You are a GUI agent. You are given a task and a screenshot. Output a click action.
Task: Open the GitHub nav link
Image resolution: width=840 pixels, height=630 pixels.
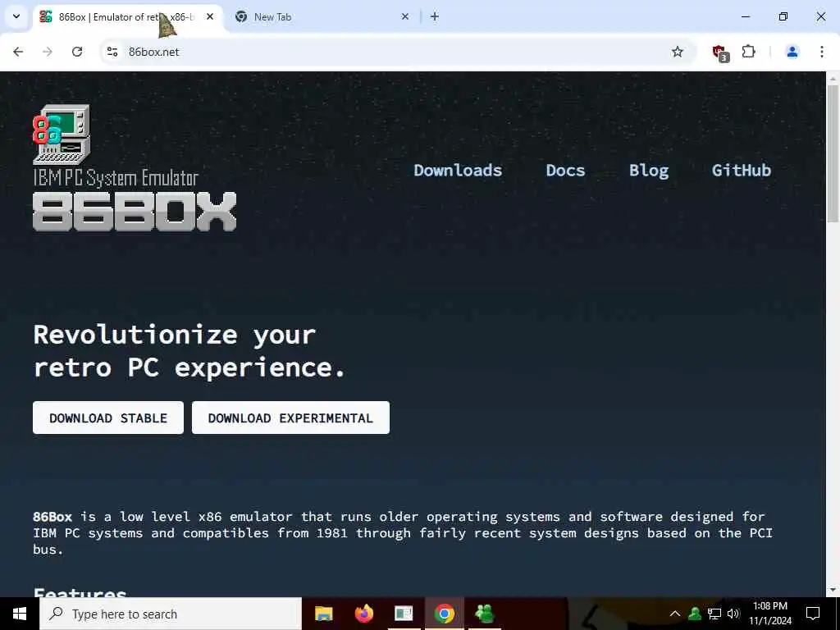(x=741, y=171)
